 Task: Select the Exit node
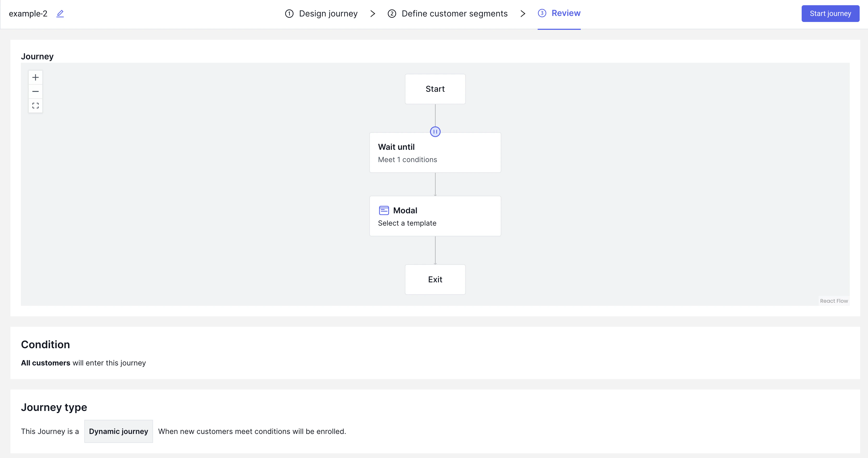(435, 280)
